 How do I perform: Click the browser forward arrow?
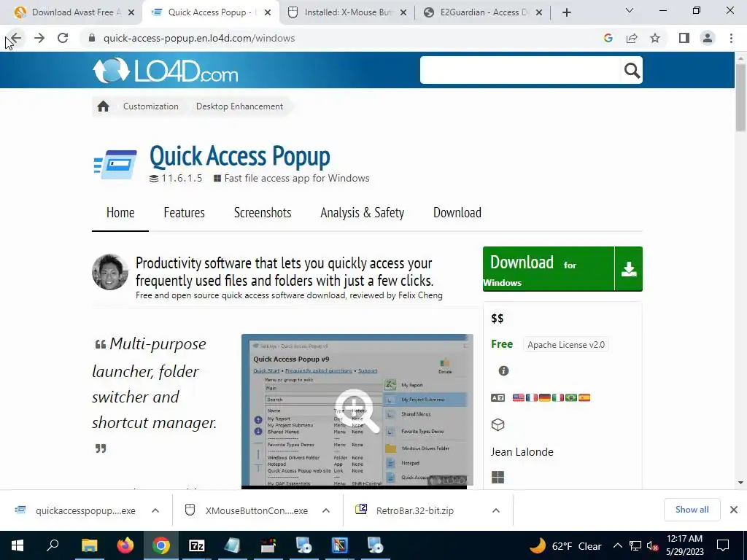tap(39, 38)
